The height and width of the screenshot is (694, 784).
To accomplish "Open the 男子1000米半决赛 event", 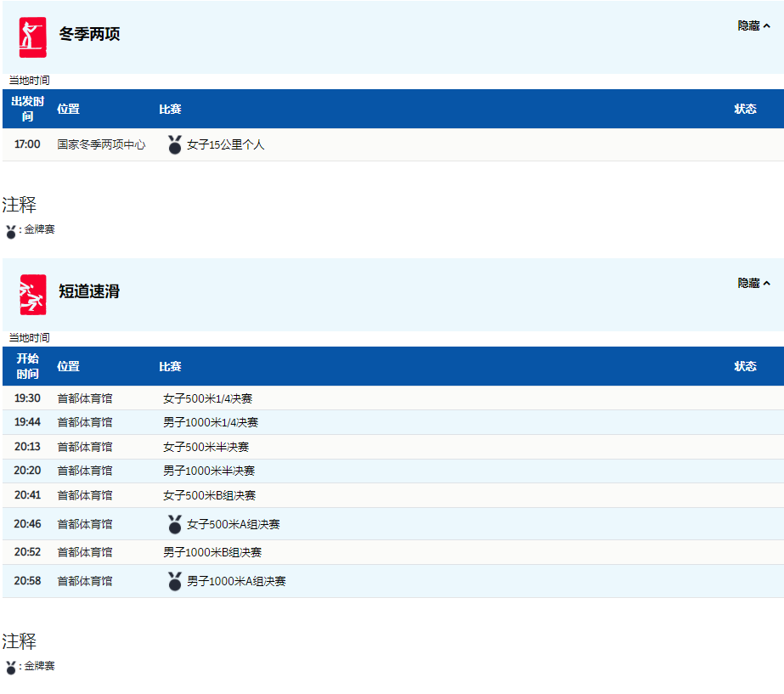I will point(209,471).
